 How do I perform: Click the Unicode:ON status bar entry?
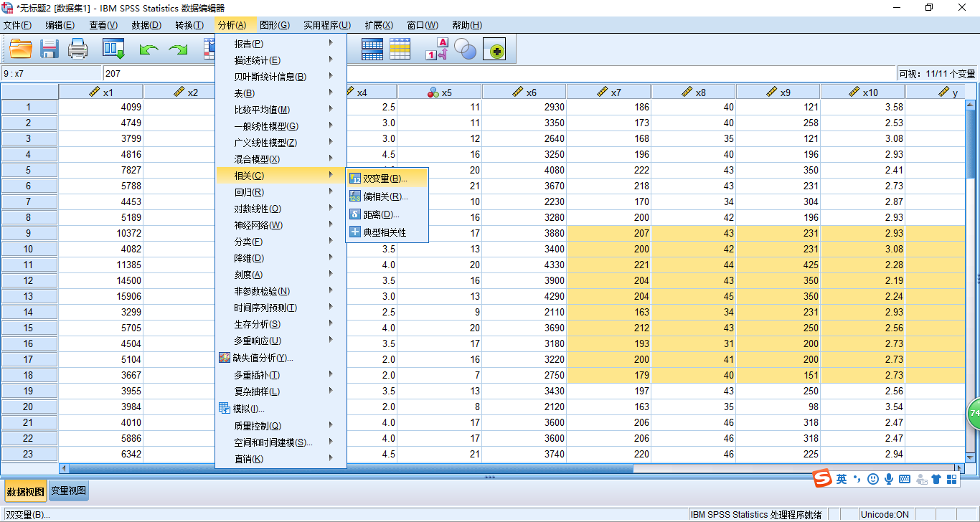(885, 514)
